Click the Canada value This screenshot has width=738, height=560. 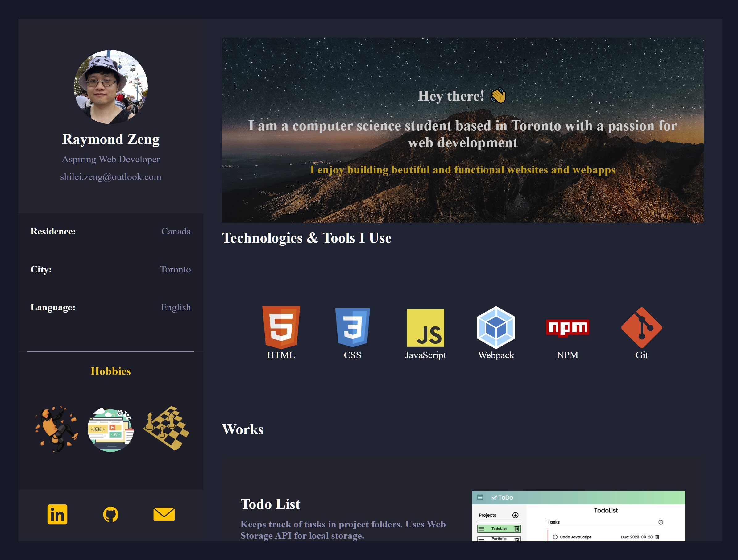click(176, 231)
